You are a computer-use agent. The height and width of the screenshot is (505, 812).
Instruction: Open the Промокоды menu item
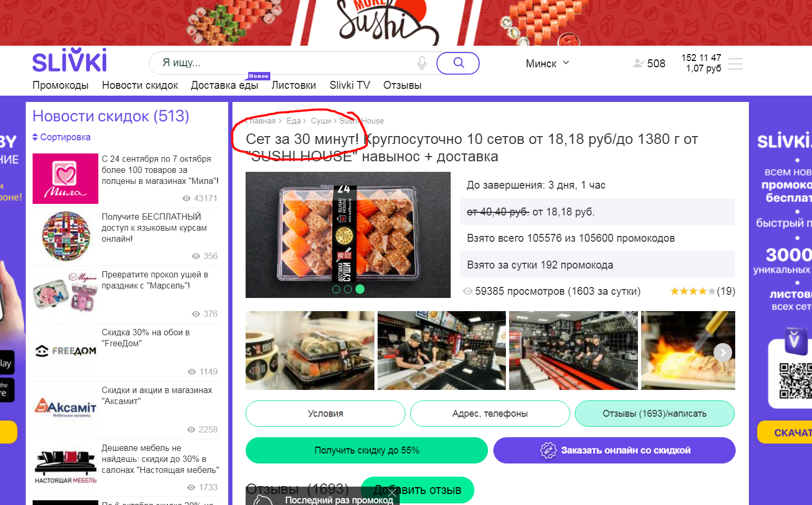point(60,85)
